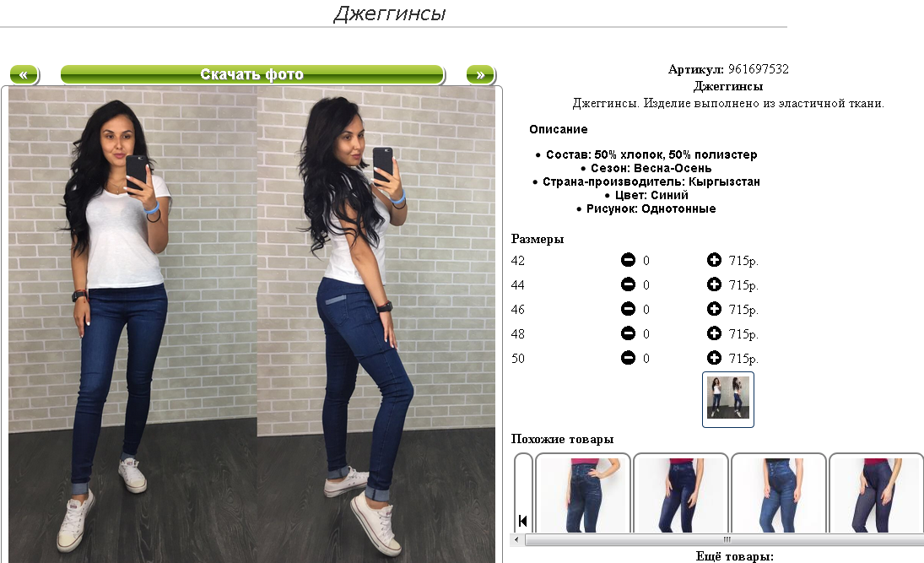
Task: Select the small product photo thumbnail
Action: tap(727, 399)
